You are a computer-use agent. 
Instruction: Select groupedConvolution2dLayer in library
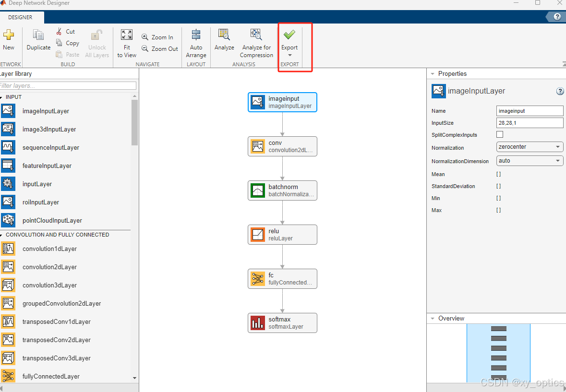[x=61, y=304]
